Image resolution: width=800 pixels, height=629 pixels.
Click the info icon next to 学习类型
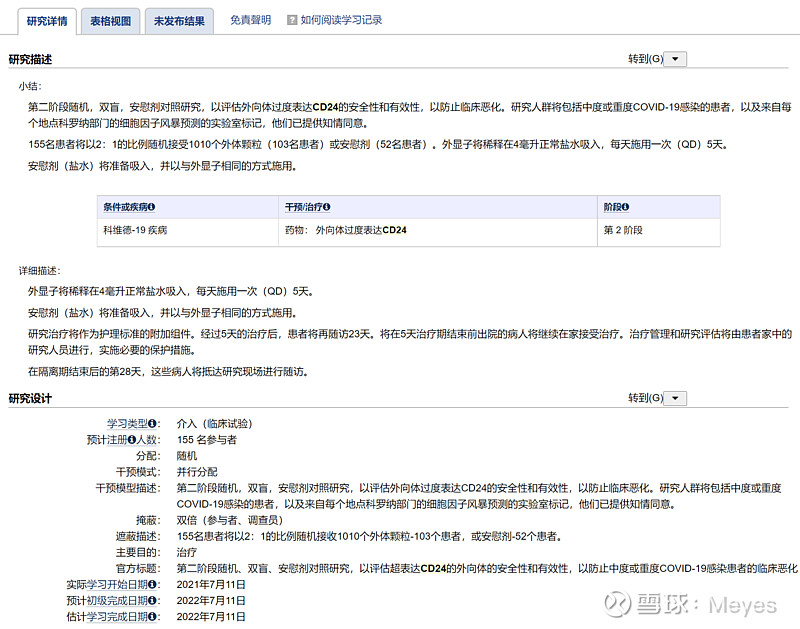pos(152,424)
